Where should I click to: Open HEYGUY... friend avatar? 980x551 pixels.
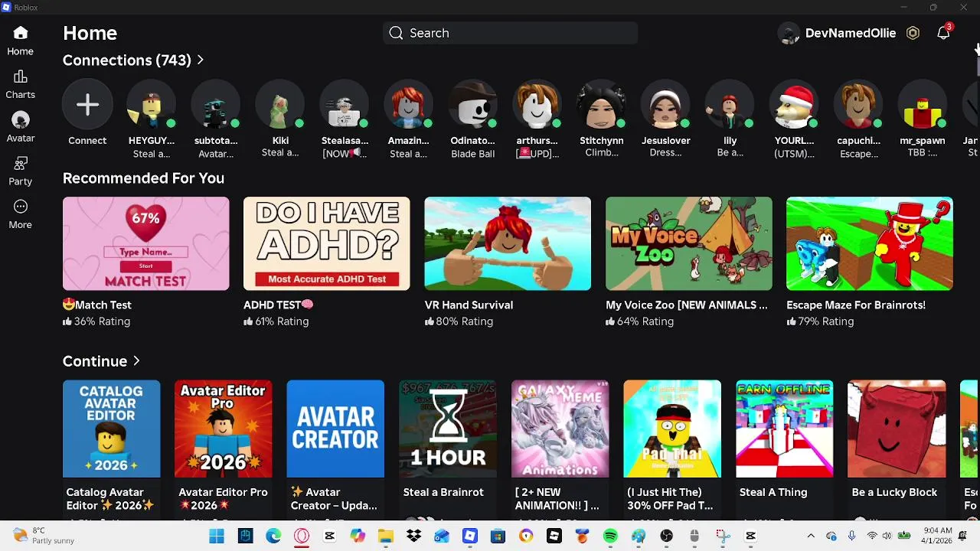pos(152,105)
